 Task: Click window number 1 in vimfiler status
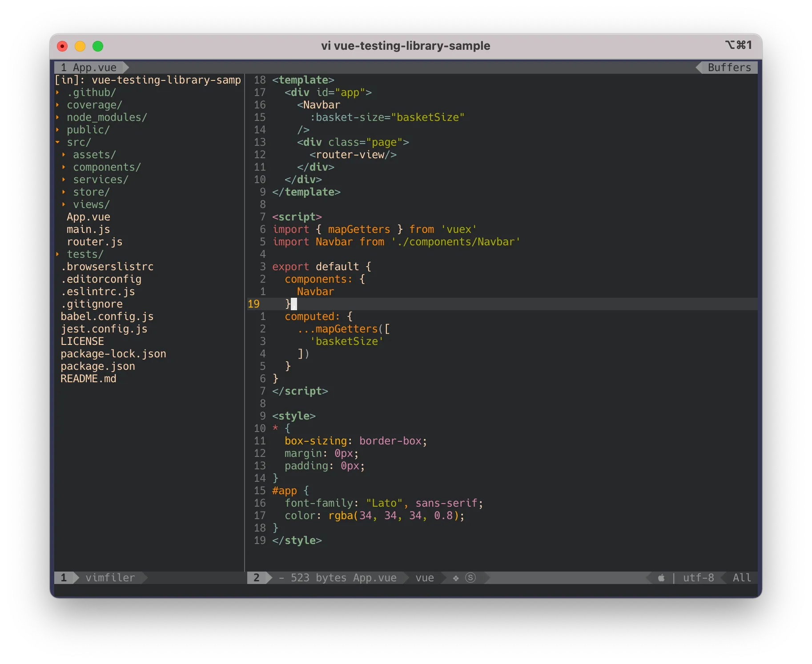click(x=64, y=578)
